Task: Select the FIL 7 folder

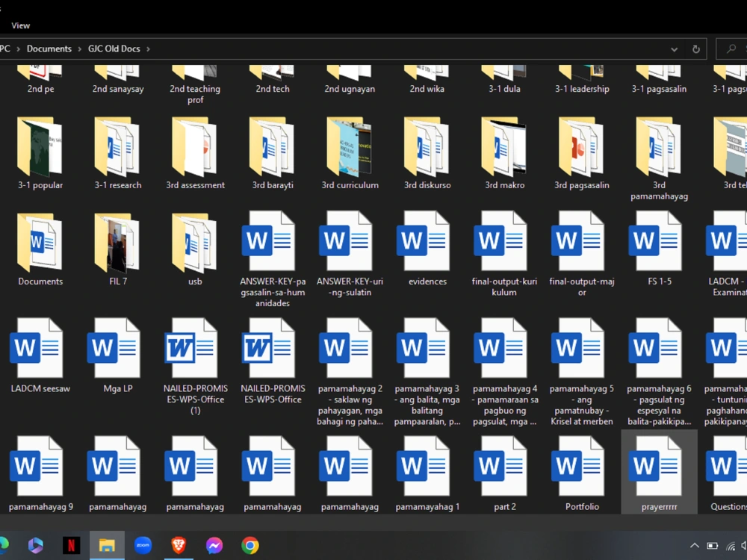Action: (118, 249)
